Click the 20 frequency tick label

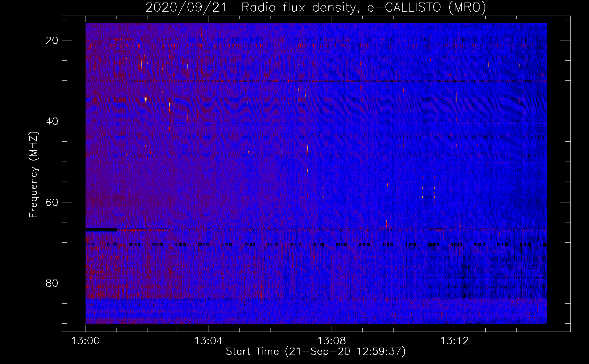point(52,40)
